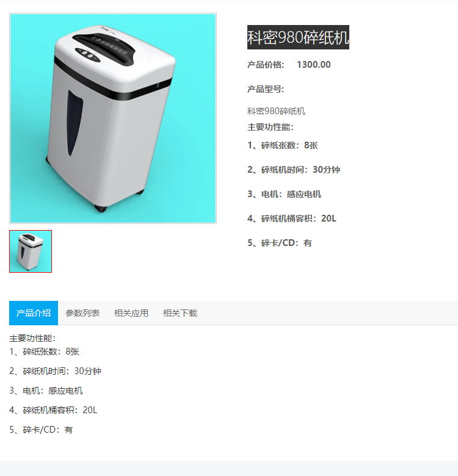Switch to the 相关下载 tab
Image resolution: width=458 pixels, height=476 pixels.
click(x=180, y=313)
